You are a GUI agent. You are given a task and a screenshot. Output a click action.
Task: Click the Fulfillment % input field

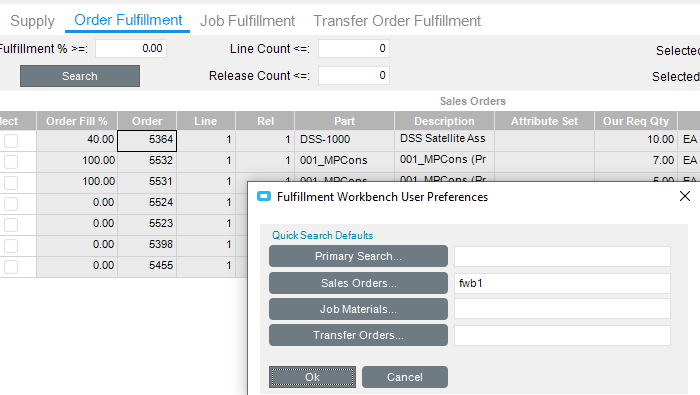click(131, 49)
